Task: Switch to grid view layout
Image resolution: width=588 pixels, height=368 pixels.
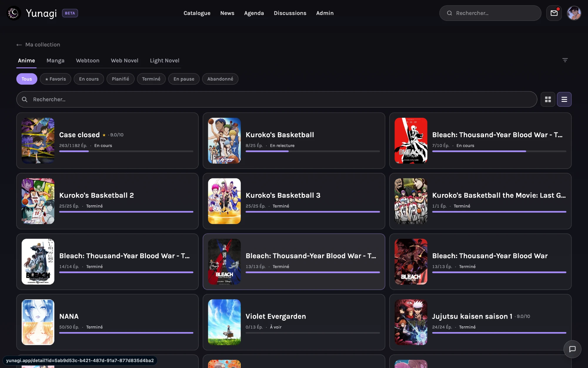Action: [548, 100]
